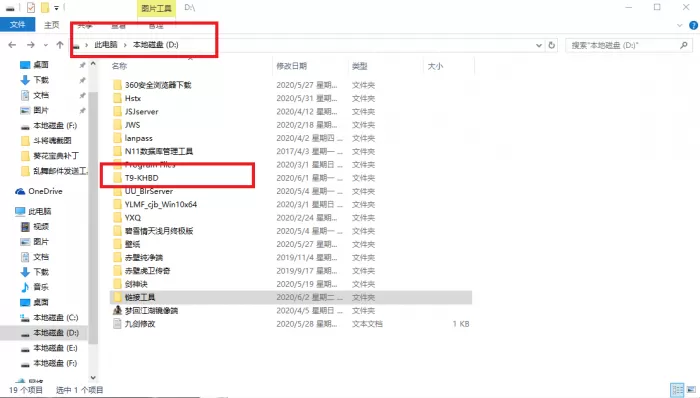The width and height of the screenshot is (700, 398).
Task: Sort by the 大小 column header
Action: [435, 66]
